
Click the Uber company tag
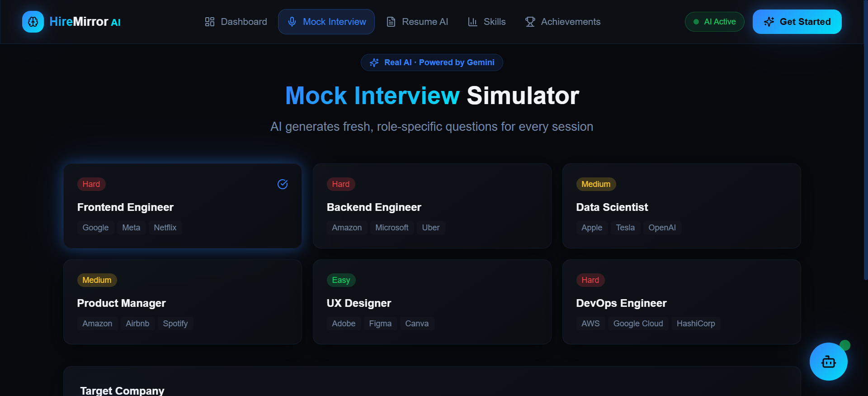point(431,228)
